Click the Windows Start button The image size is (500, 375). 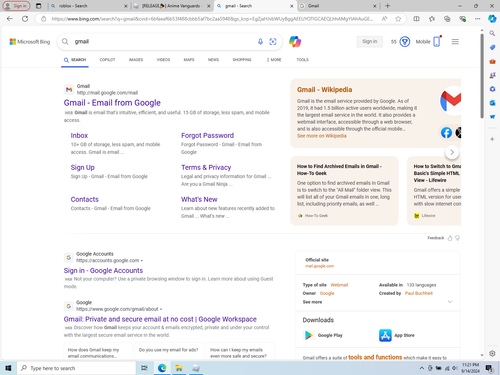(8, 368)
